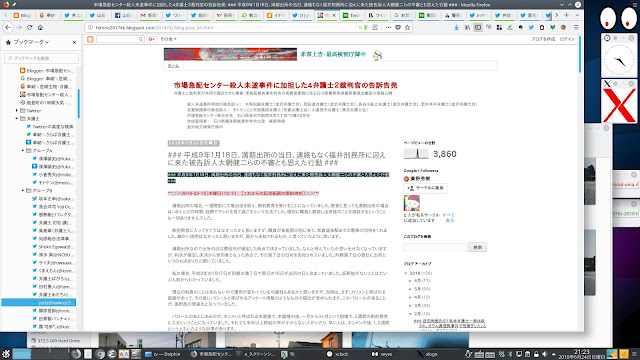Click the blog search input field
The width and height of the screenshot is (640, 360).
pos(436,247)
